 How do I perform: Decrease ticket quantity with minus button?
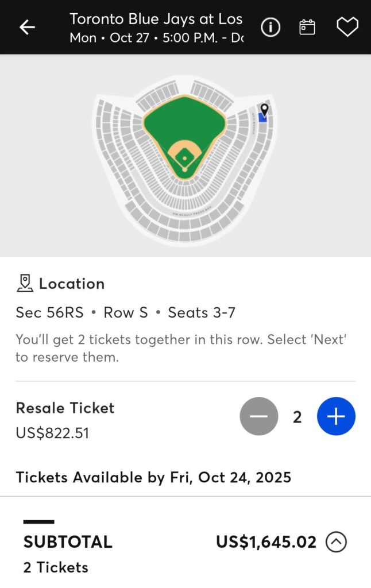pyautogui.click(x=258, y=416)
